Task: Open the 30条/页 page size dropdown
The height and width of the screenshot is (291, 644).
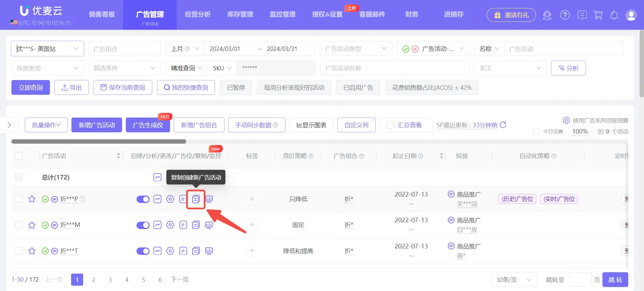Action: (x=514, y=280)
